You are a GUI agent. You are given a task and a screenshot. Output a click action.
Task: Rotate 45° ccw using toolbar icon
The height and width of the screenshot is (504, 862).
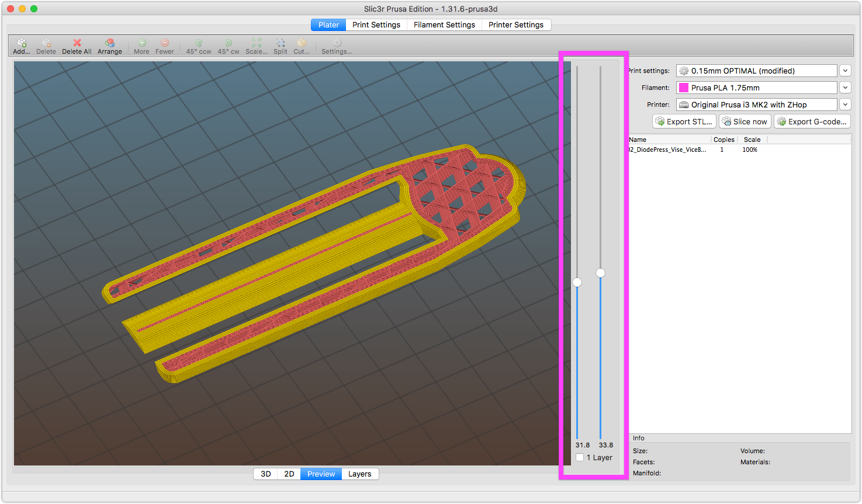[x=199, y=43]
